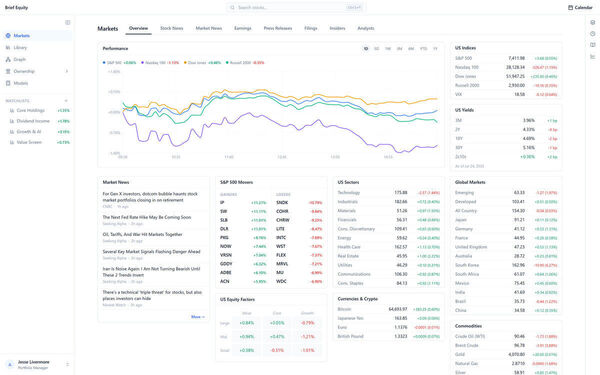Open the bar chart icon in right rail
The height and width of the screenshot is (375, 600).
click(593, 56)
